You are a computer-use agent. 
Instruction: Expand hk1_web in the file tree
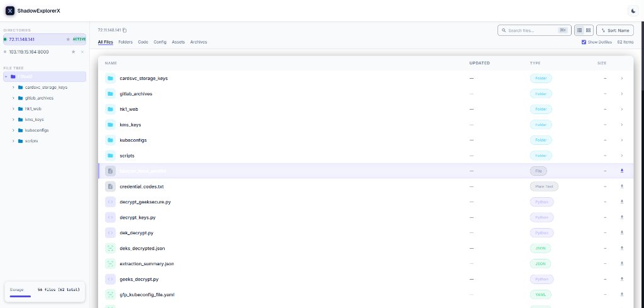pyautogui.click(x=14, y=108)
